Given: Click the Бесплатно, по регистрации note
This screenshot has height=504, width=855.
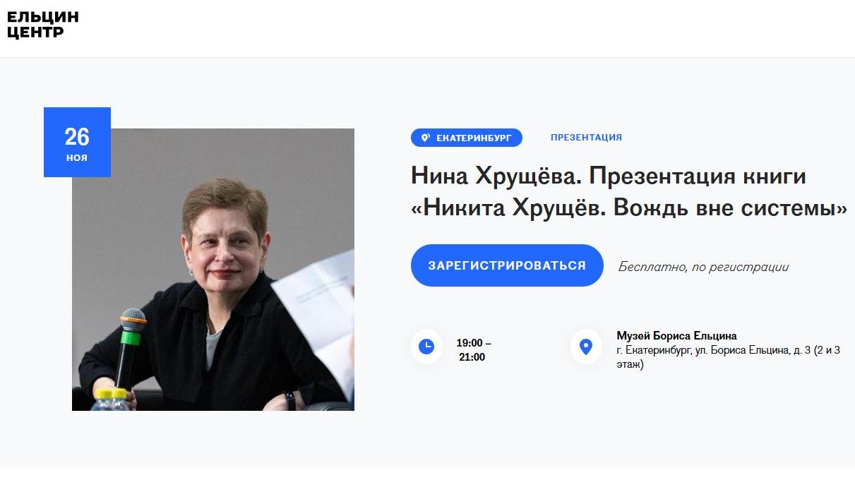Looking at the screenshot, I should coord(703,267).
